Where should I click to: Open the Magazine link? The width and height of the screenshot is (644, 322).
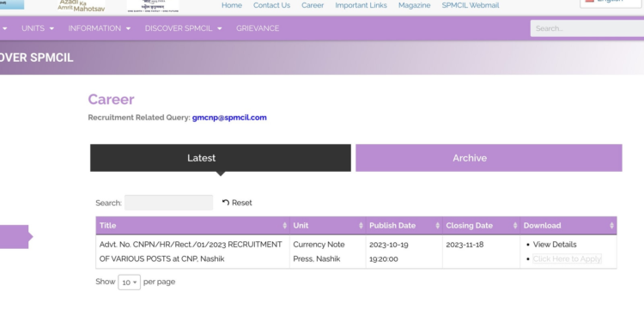[415, 5]
